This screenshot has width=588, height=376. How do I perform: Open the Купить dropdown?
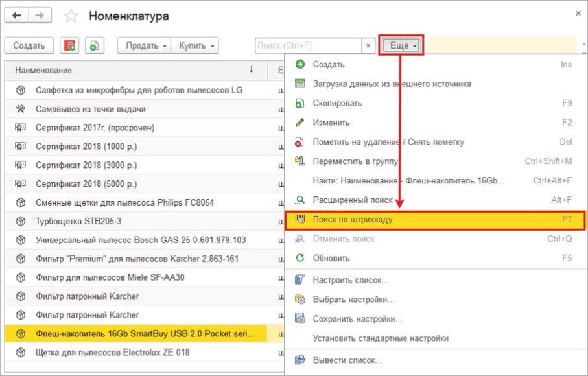(198, 45)
